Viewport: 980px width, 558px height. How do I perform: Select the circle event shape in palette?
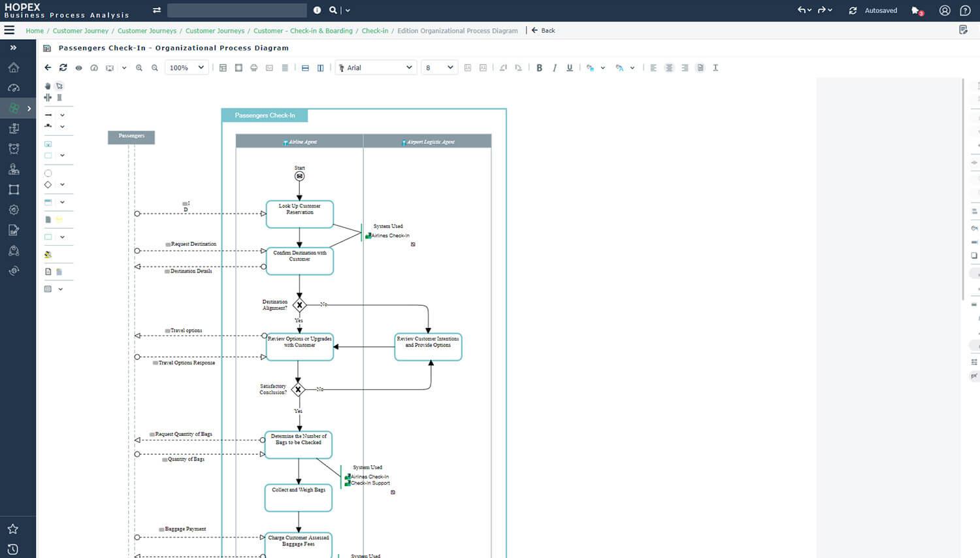(x=48, y=173)
